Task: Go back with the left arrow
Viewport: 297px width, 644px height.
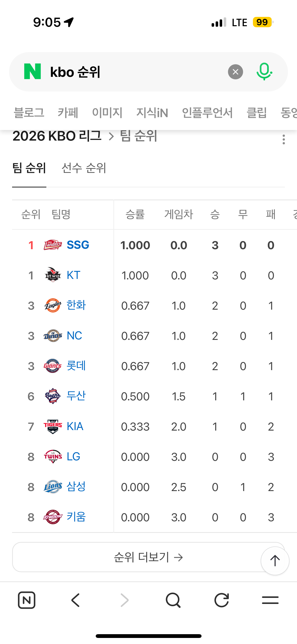Action: [75, 600]
